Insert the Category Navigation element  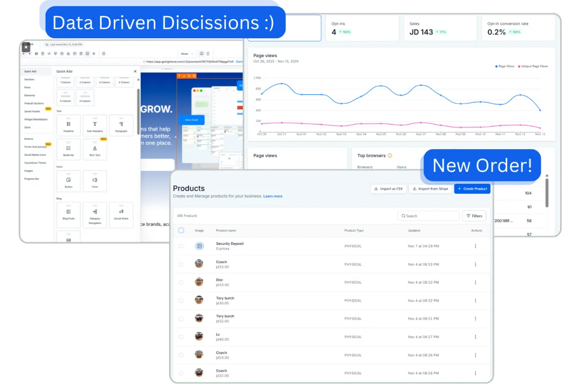(x=95, y=215)
